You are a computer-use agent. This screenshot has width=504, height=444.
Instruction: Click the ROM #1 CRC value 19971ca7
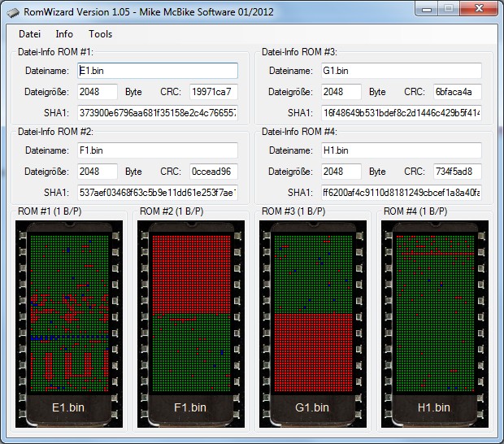[x=213, y=92]
